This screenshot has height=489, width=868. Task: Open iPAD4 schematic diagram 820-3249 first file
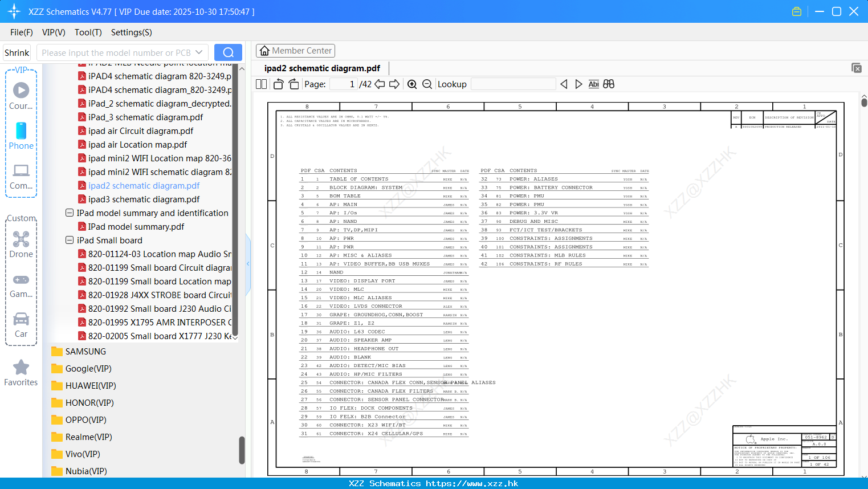click(154, 76)
